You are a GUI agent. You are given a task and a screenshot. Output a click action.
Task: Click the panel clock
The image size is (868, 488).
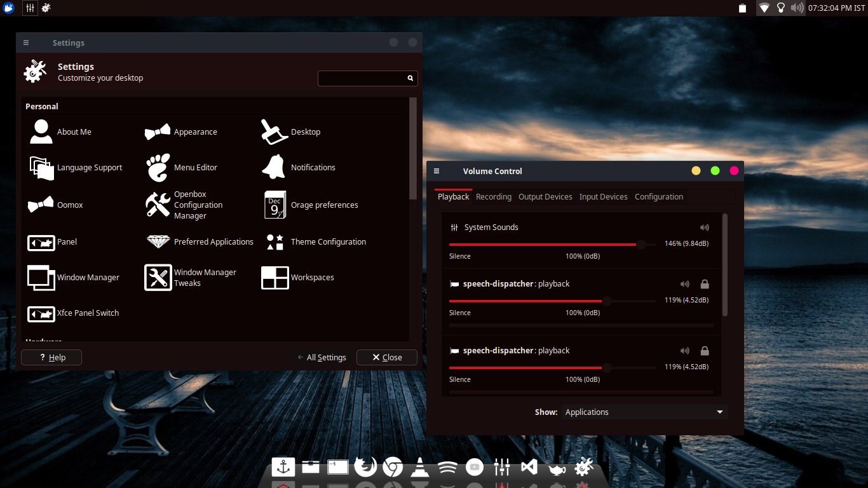click(x=837, y=8)
